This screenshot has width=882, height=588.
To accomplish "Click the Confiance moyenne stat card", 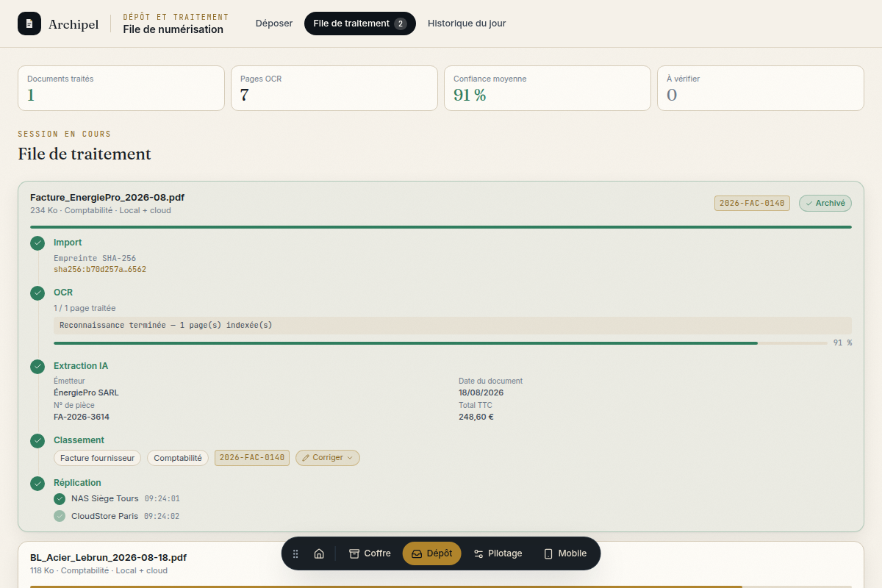I will coord(548,88).
